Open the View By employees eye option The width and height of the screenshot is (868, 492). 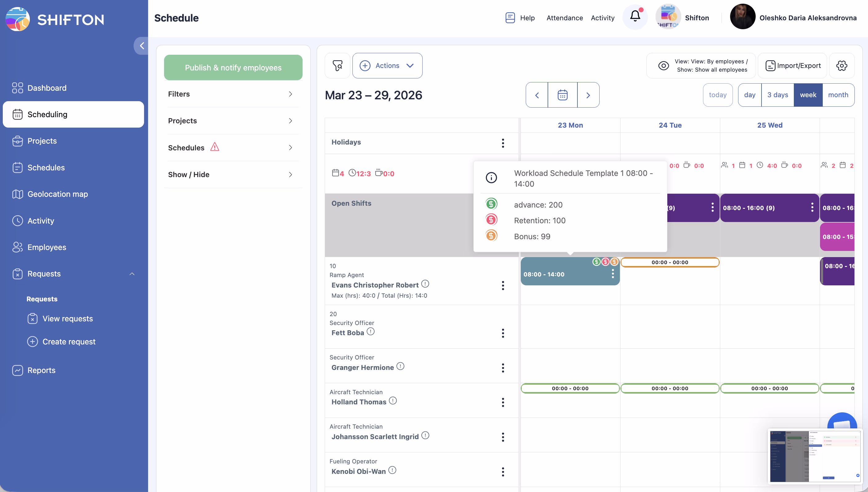(x=701, y=65)
